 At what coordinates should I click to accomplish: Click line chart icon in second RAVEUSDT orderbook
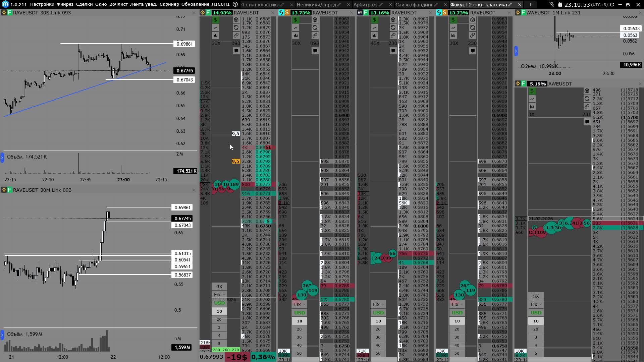pyautogui.click(x=296, y=27)
